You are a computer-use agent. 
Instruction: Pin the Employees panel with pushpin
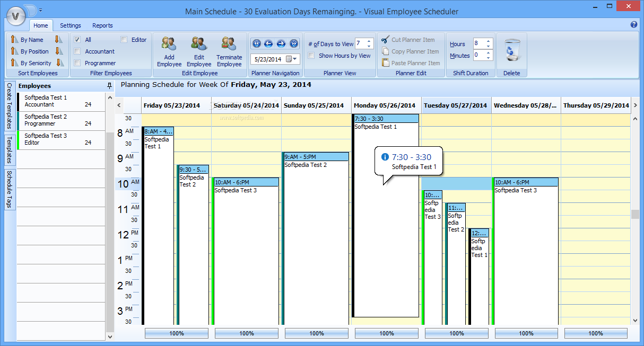coord(109,85)
